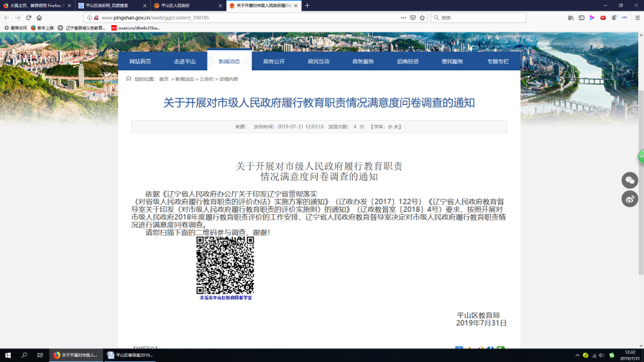Click the green floating side widget
This screenshot has height=362, width=644.
[x=641, y=157]
